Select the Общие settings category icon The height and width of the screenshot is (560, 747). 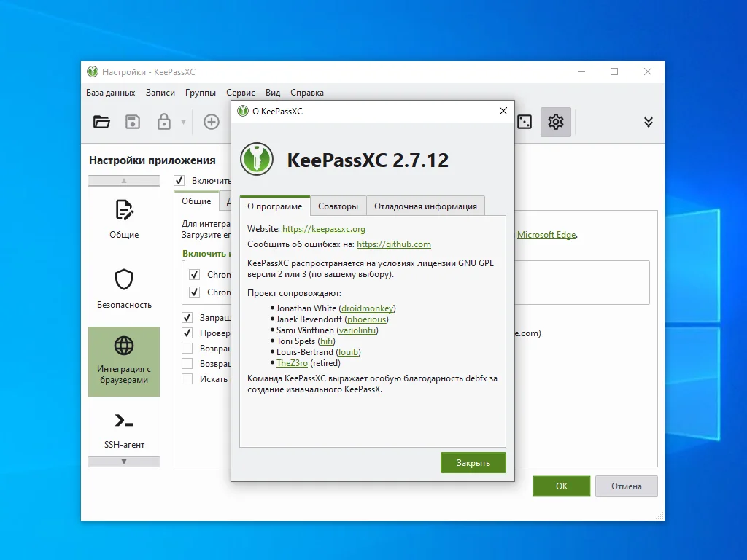pyautogui.click(x=124, y=219)
